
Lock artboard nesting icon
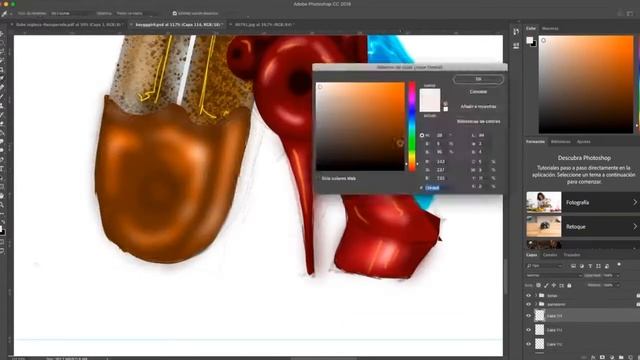point(562,285)
